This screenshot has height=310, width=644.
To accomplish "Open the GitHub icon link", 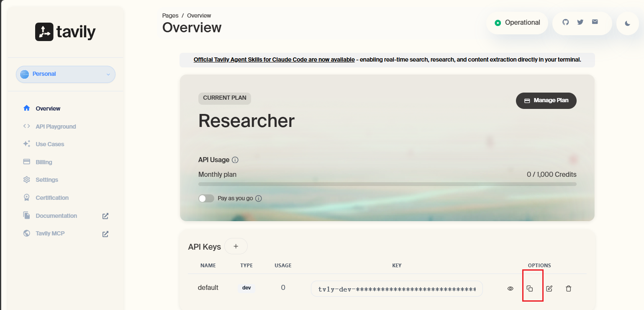I will click(566, 22).
